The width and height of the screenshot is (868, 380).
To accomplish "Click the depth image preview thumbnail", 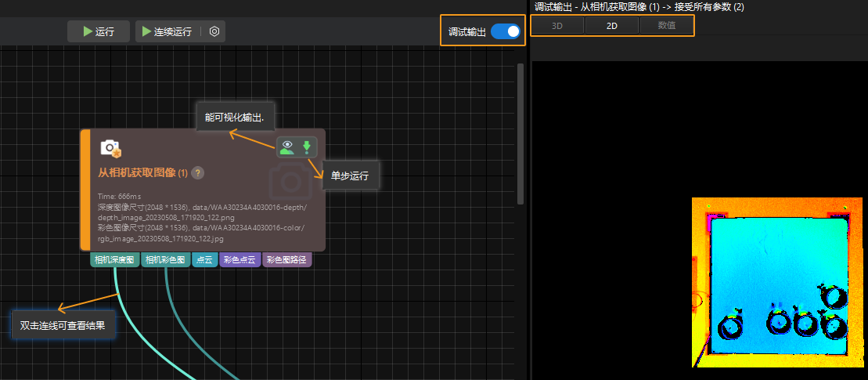I will click(x=778, y=282).
